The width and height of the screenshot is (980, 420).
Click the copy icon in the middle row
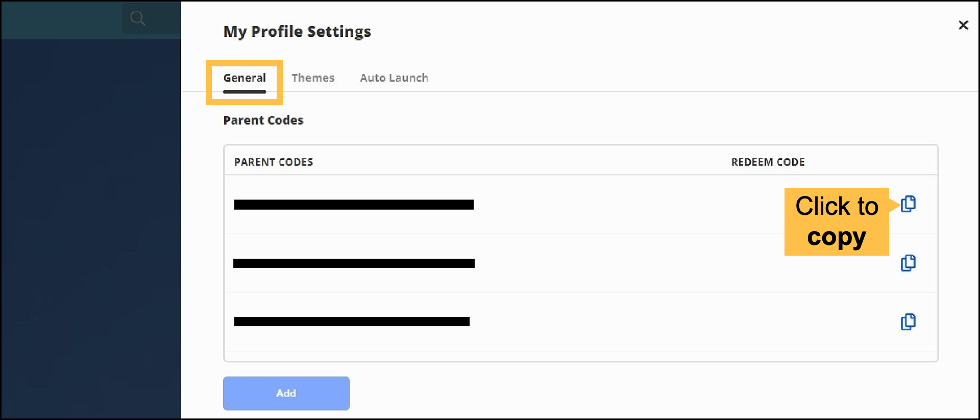[x=909, y=263]
